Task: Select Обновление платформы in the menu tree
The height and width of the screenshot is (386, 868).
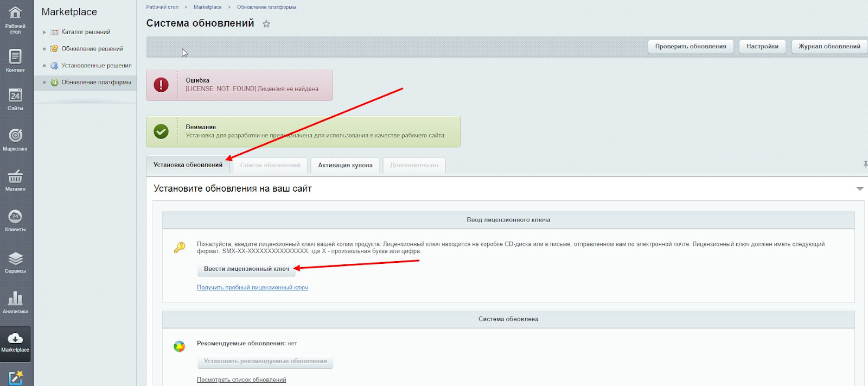Action: click(x=96, y=83)
